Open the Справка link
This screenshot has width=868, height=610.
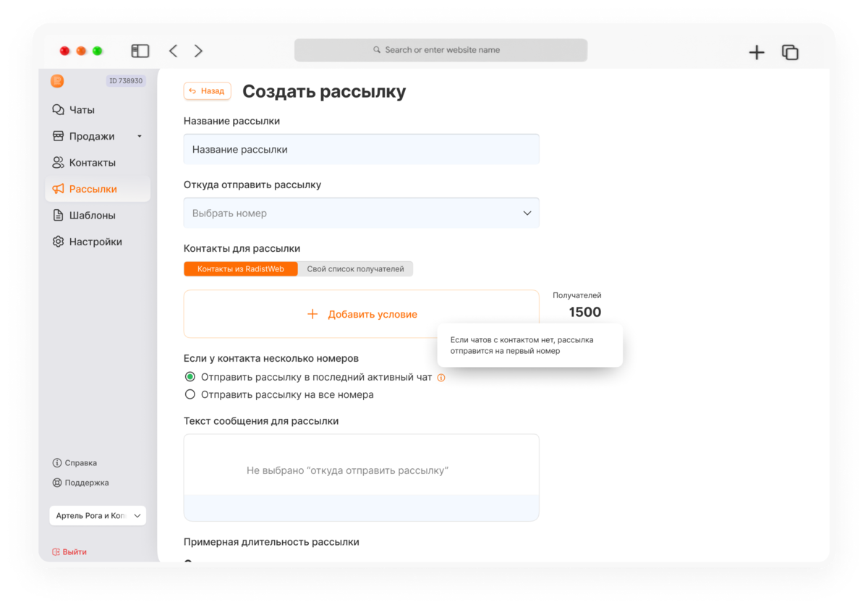pos(80,462)
